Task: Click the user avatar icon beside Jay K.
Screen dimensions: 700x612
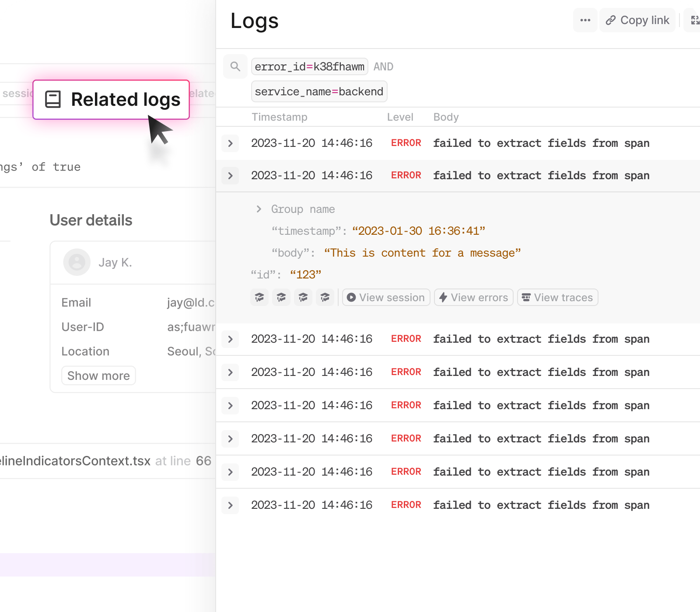Action: [x=77, y=262]
